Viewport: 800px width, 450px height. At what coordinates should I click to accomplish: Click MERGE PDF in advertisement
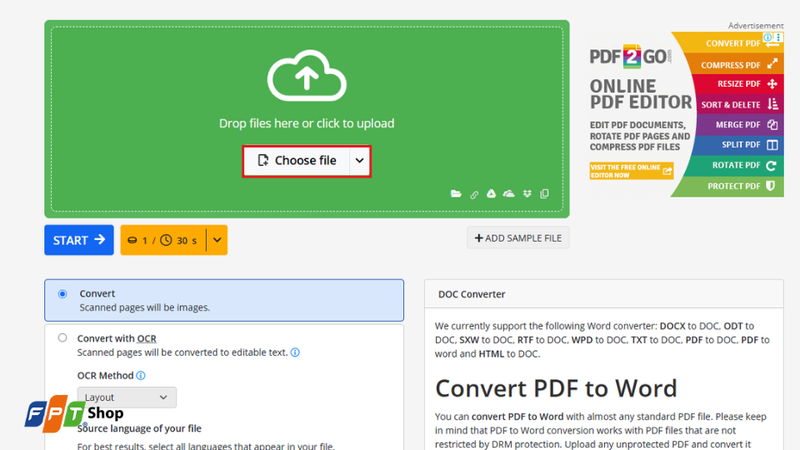tap(738, 124)
